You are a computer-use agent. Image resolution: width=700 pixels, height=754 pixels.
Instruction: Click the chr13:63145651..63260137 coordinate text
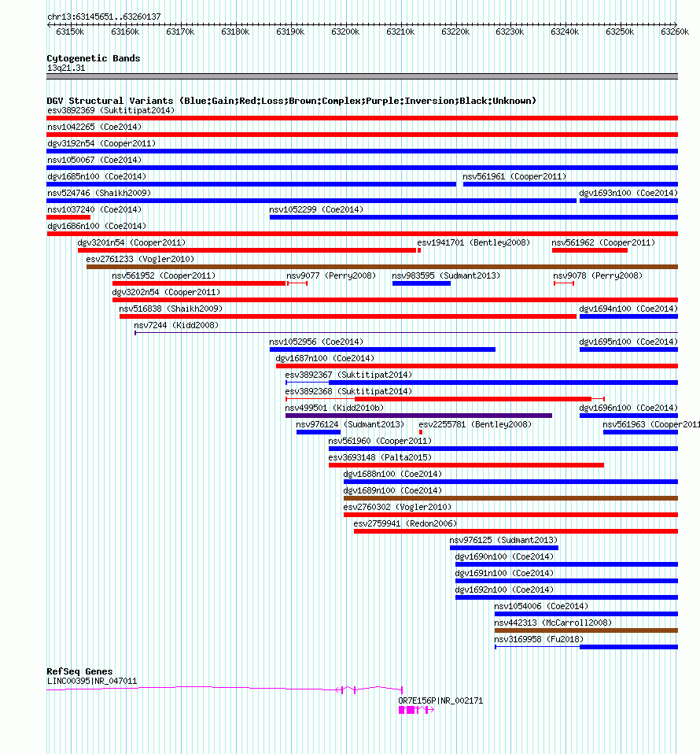[x=104, y=17]
